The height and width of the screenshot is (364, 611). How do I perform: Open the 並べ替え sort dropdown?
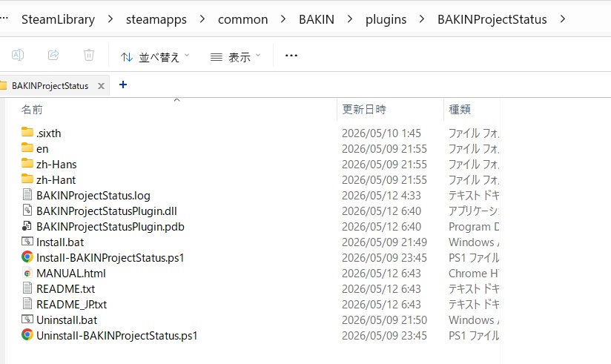[x=155, y=57]
